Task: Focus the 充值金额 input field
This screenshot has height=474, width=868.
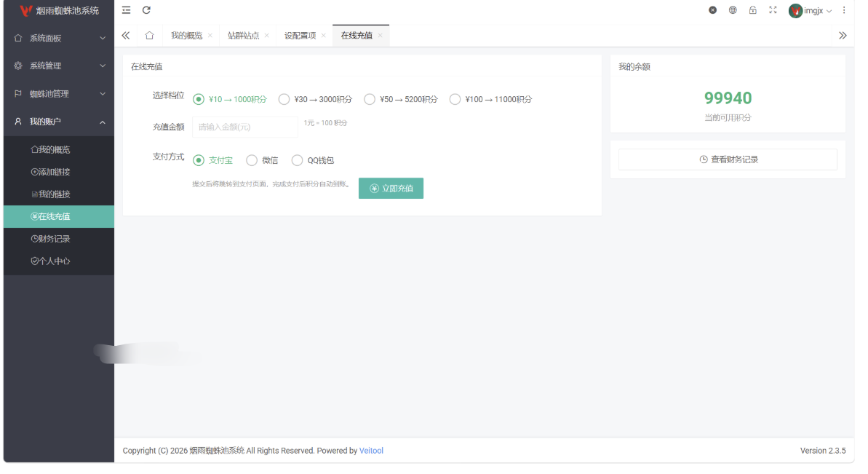Action: tap(245, 127)
